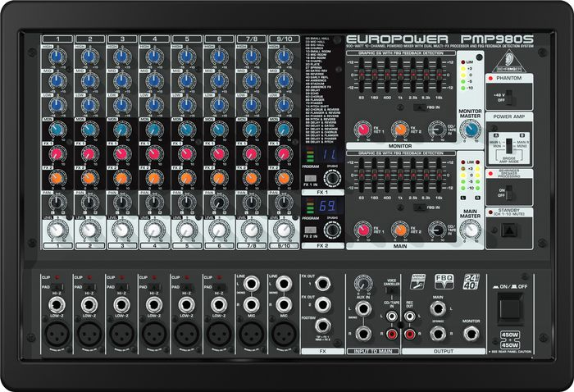Screen dimensions: 574x392
Task: Click the white MAIN MASTER knob
Action: [x=471, y=230]
